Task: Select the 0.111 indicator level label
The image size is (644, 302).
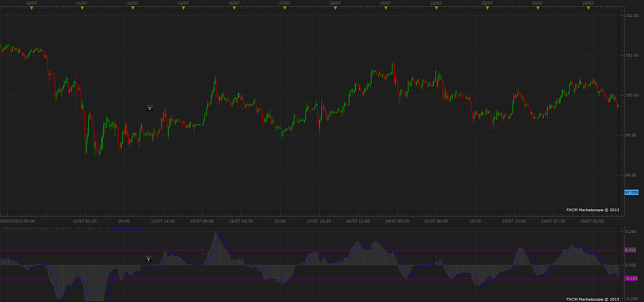Action: point(631,251)
